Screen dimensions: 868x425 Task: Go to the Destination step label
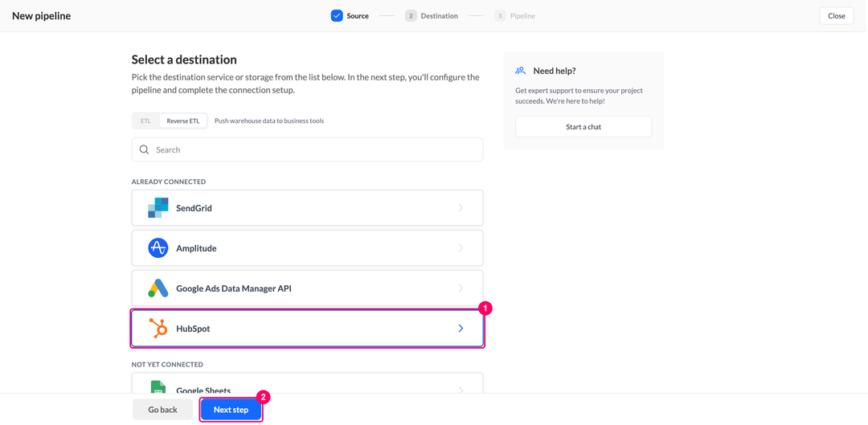(439, 16)
